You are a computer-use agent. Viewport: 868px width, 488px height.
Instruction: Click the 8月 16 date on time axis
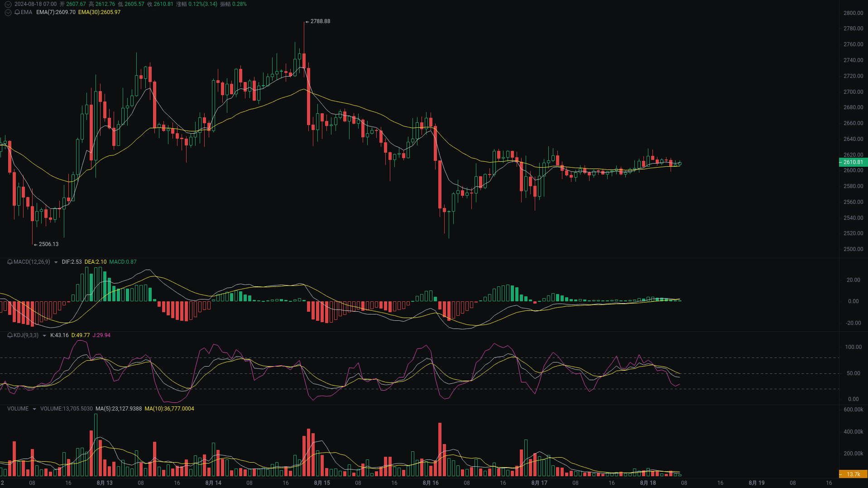click(431, 483)
